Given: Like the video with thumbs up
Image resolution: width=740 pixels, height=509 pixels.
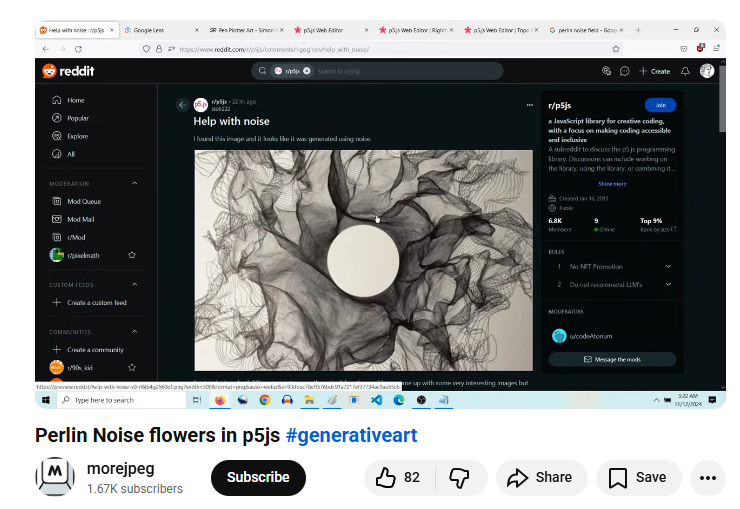Looking at the screenshot, I should pyautogui.click(x=398, y=478).
